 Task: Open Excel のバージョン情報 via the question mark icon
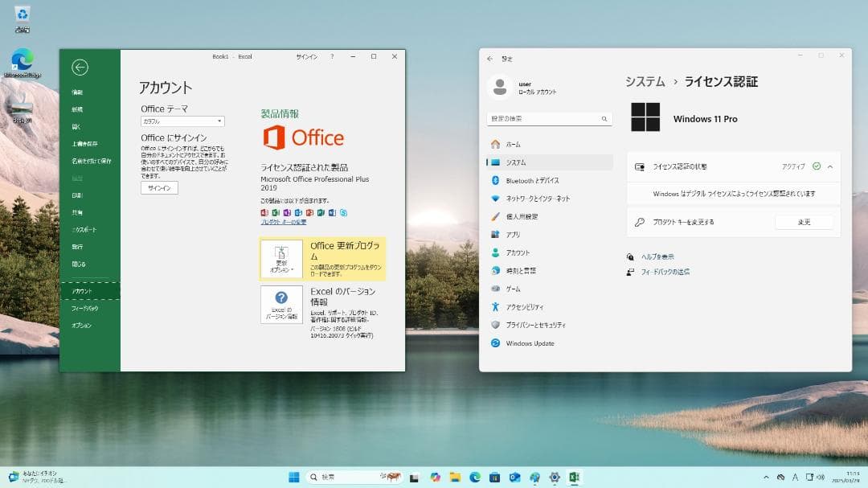280,297
